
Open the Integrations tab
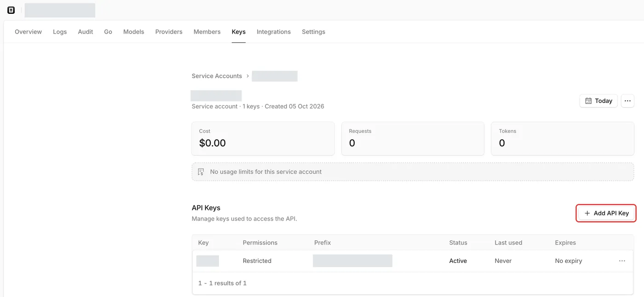[274, 32]
